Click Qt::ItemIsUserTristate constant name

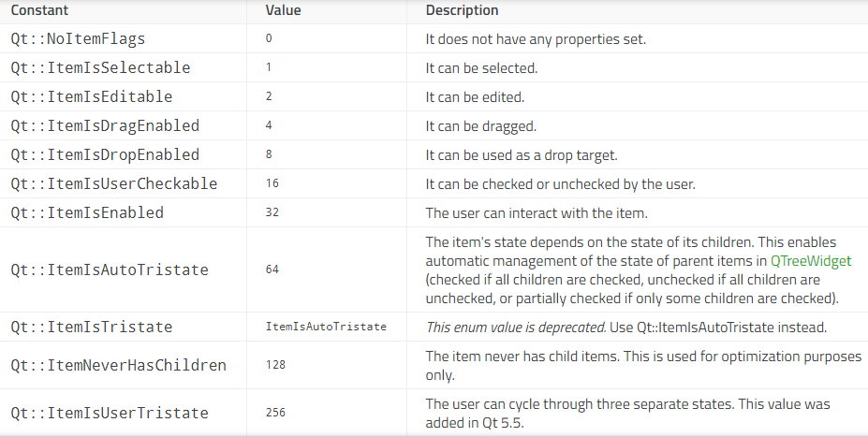click(x=110, y=414)
